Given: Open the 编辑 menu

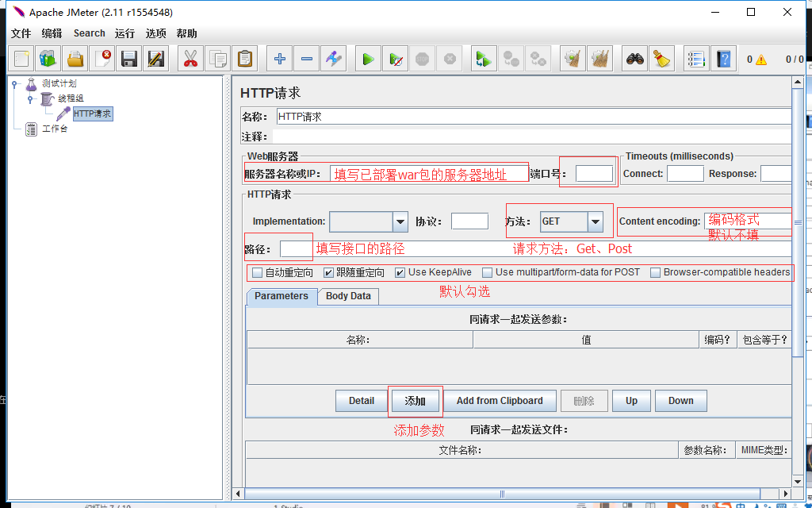Looking at the screenshot, I should coord(52,33).
